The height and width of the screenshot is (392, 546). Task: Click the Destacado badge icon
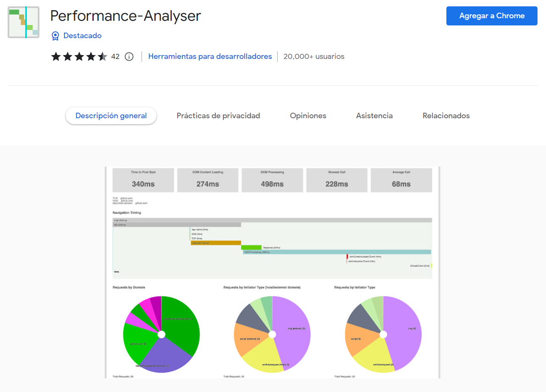[x=55, y=36]
